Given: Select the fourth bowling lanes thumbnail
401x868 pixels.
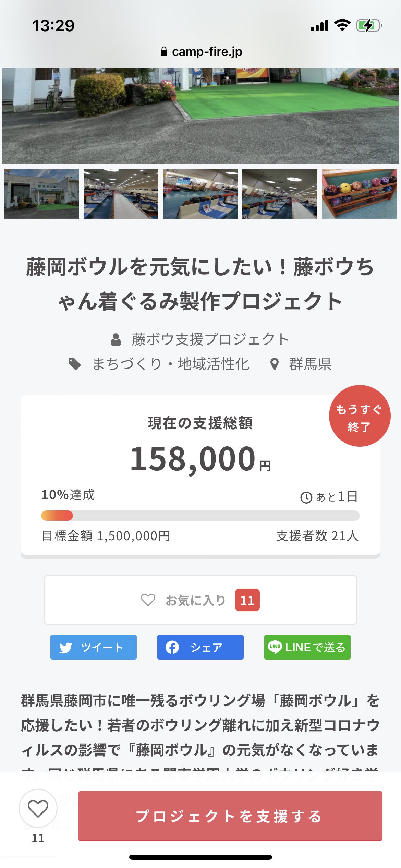Looking at the screenshot, I should click(x=280, y=194).
